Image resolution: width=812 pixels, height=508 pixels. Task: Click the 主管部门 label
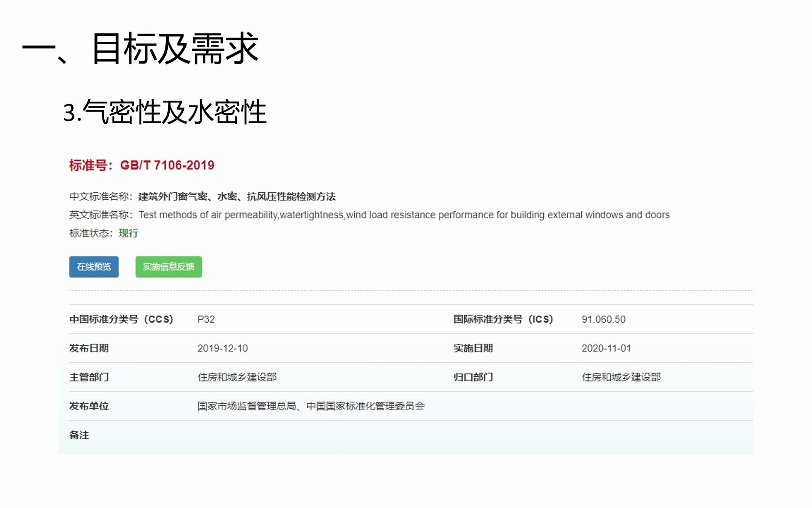tap(89, 377)
